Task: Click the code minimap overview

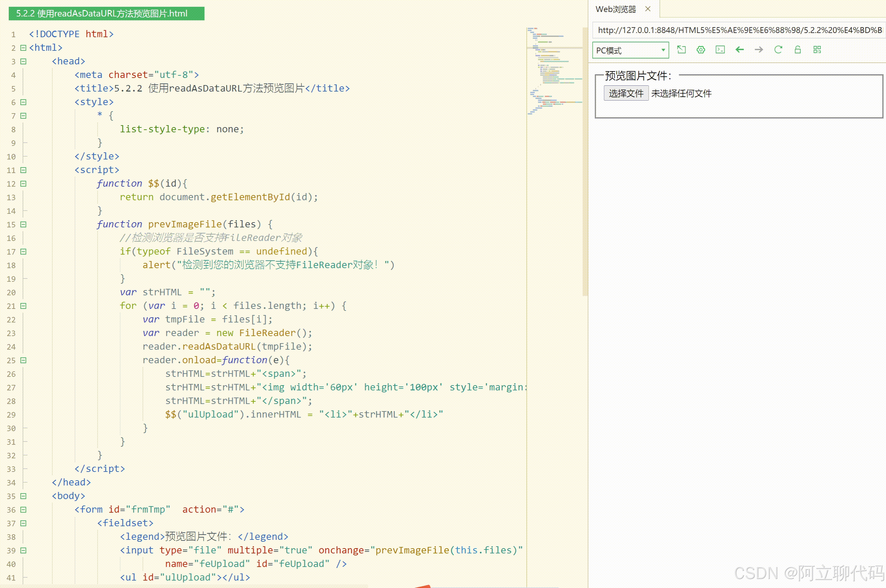Action: point(555,71)
